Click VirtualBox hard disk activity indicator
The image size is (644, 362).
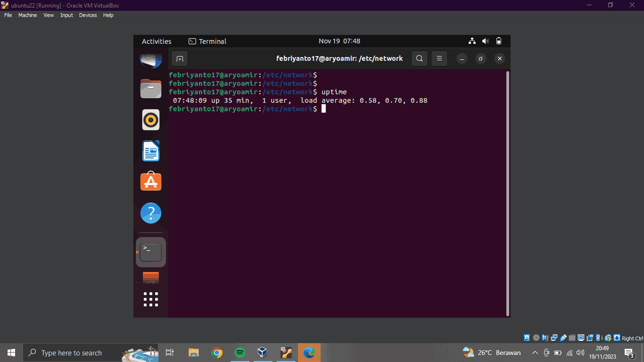(x=527, y=338)
